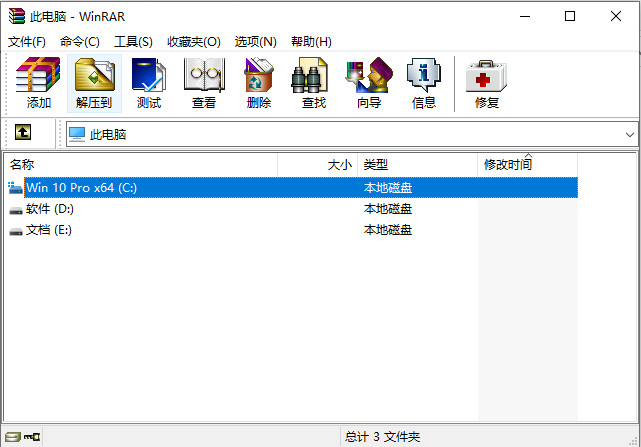Open the 帮助(H) menu
Viewport: 641px width, 447px height.
click(x=311, y=42)
